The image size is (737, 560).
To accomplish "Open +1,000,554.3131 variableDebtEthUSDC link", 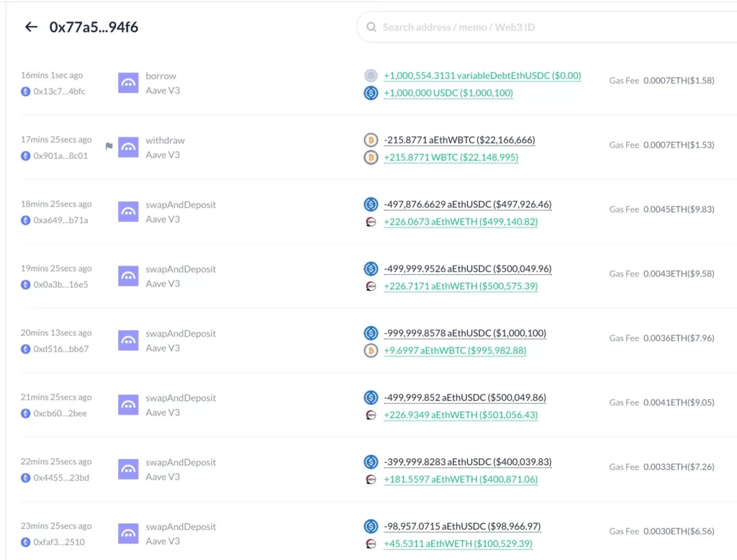I will coord(482,76).
